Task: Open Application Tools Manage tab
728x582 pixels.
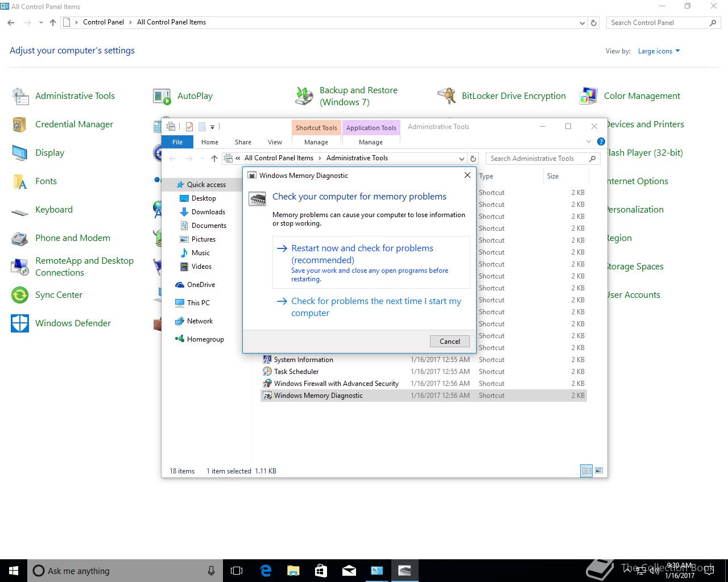Action: pos(371,142)
